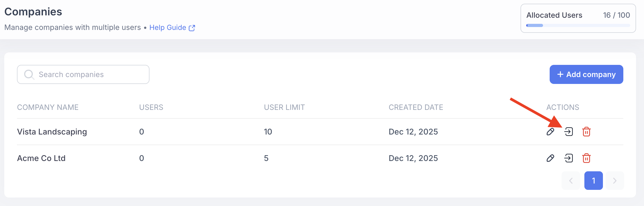Select the Vista Landscaping row name
The image size is (644, 206).
point(52,132)
